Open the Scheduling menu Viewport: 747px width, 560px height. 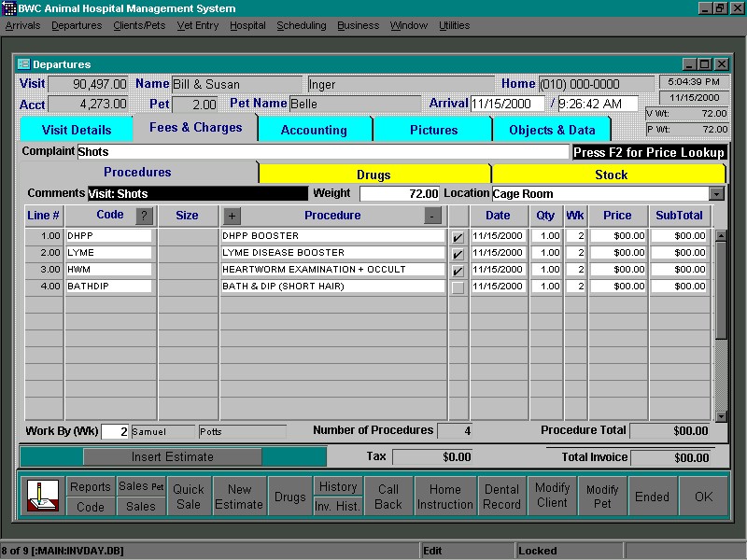(302, 25)
